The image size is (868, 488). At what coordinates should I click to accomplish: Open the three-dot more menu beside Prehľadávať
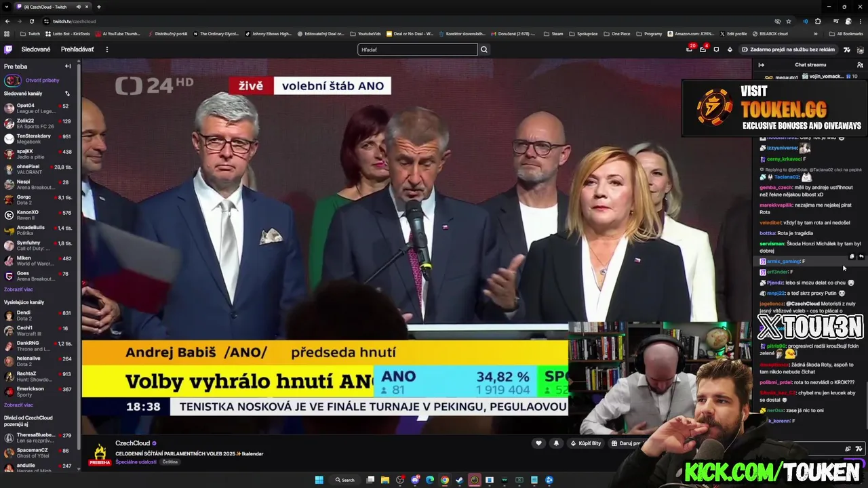click(x=106, y=49)
